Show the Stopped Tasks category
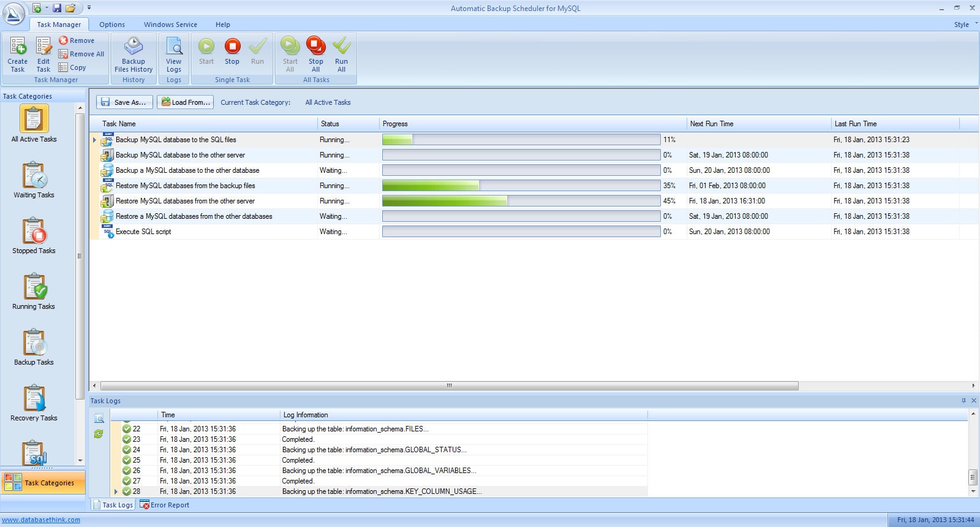 tap(34, 235)
